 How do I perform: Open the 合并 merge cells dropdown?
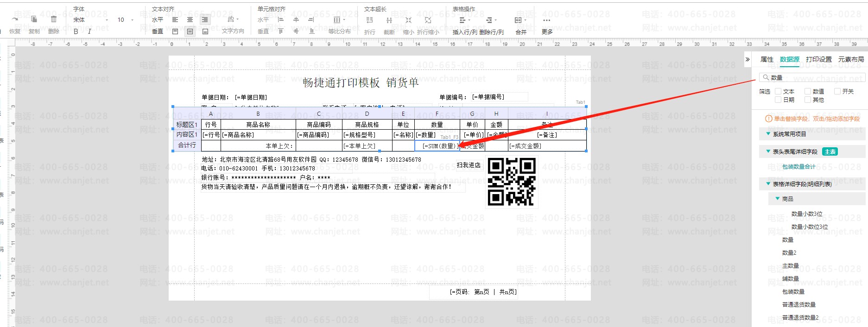pos(521,20)
